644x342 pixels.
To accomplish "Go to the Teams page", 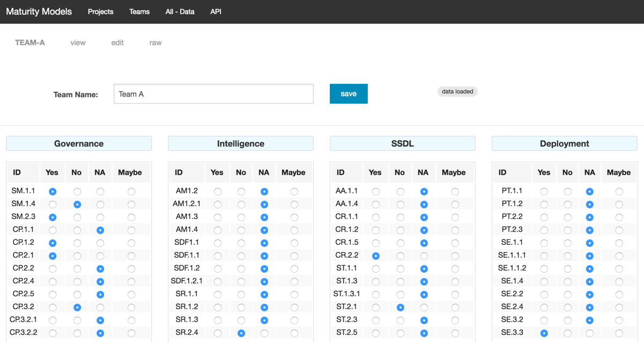I will point(139,12).
